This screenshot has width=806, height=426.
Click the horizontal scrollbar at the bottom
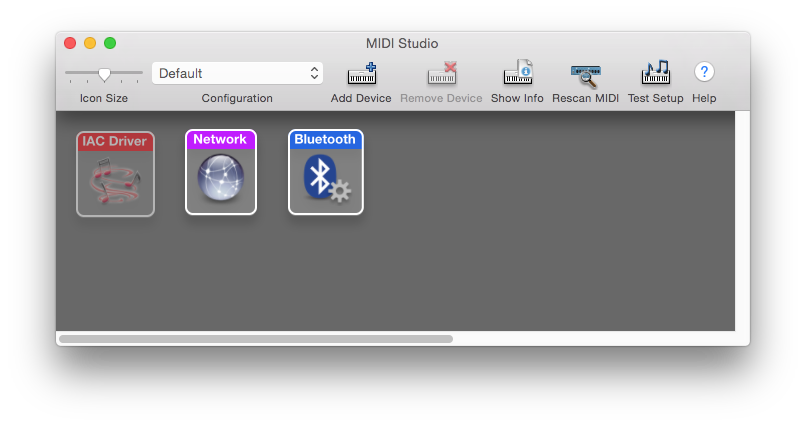[x=256, y=339]
